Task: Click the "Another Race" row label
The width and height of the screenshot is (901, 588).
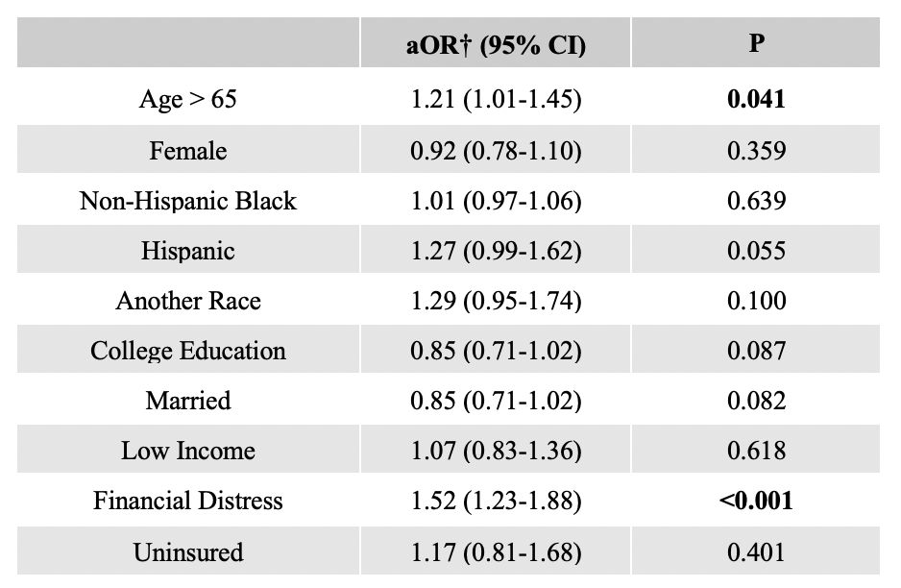Action: click(188, 301)
